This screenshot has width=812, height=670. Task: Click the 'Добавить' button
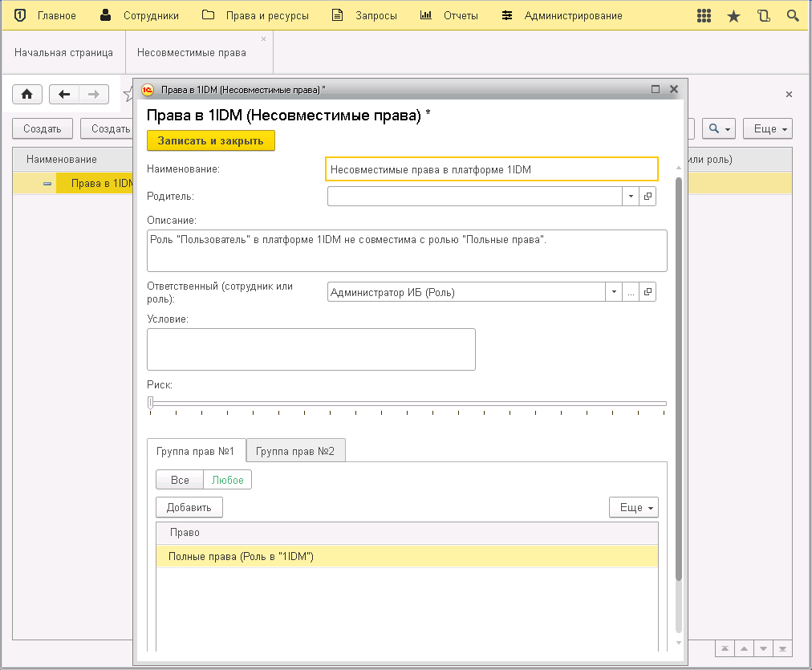pyautogui.click(x=189, y=507)
